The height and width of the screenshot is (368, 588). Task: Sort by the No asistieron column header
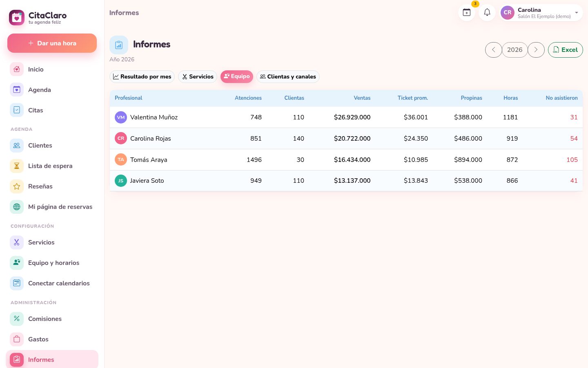[x=562, y=98]
